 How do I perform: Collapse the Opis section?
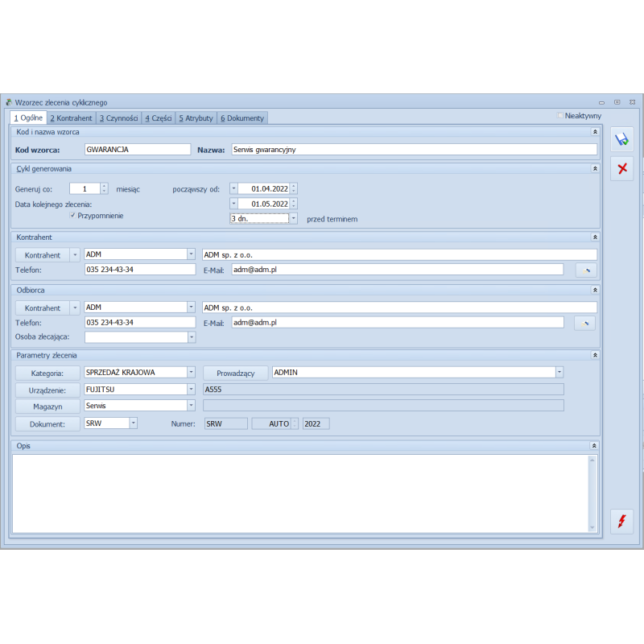(595, 445)
